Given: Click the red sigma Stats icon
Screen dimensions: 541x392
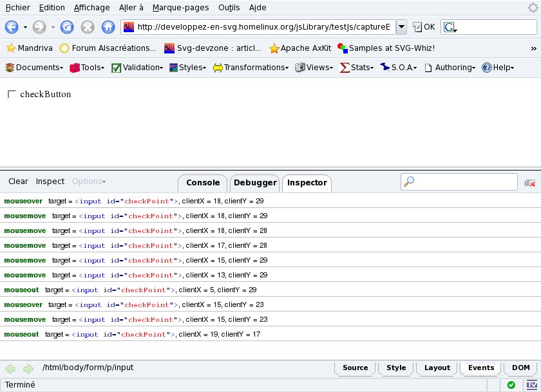Looking at the screenshot, I should click(345, 68).
